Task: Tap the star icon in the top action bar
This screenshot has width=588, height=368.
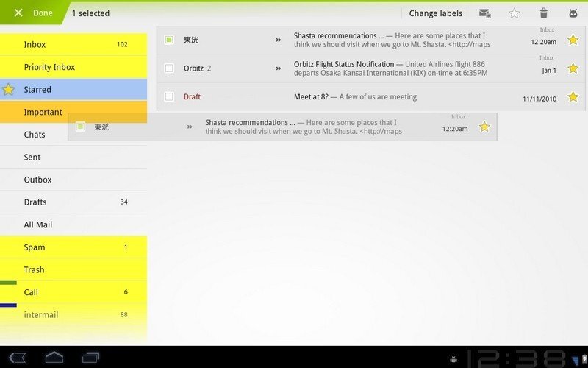Action: tap(514, 13)
